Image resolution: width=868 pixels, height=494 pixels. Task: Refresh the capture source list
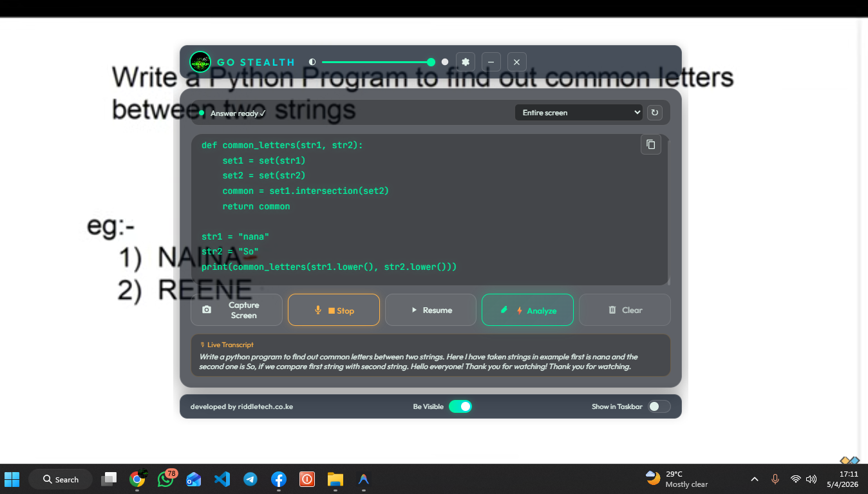pos(654,113)
